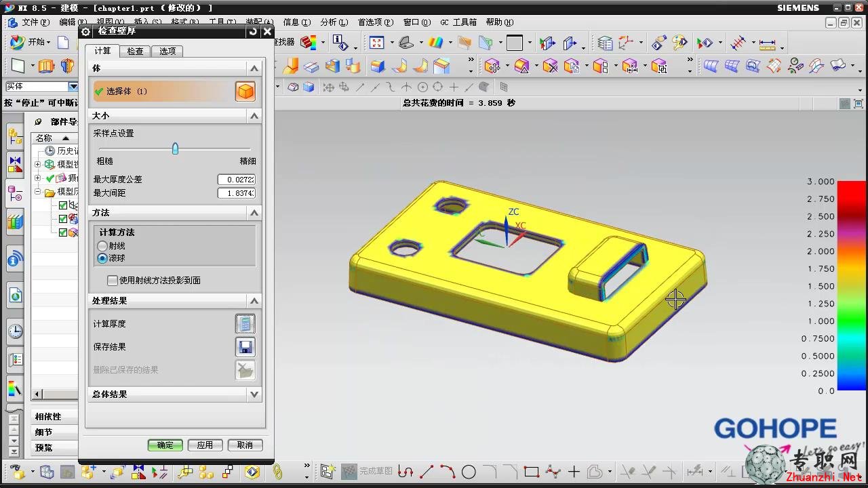868x488 pixels.
Task: Click the Copy Face icon
Action: click(x=572, y=66)
